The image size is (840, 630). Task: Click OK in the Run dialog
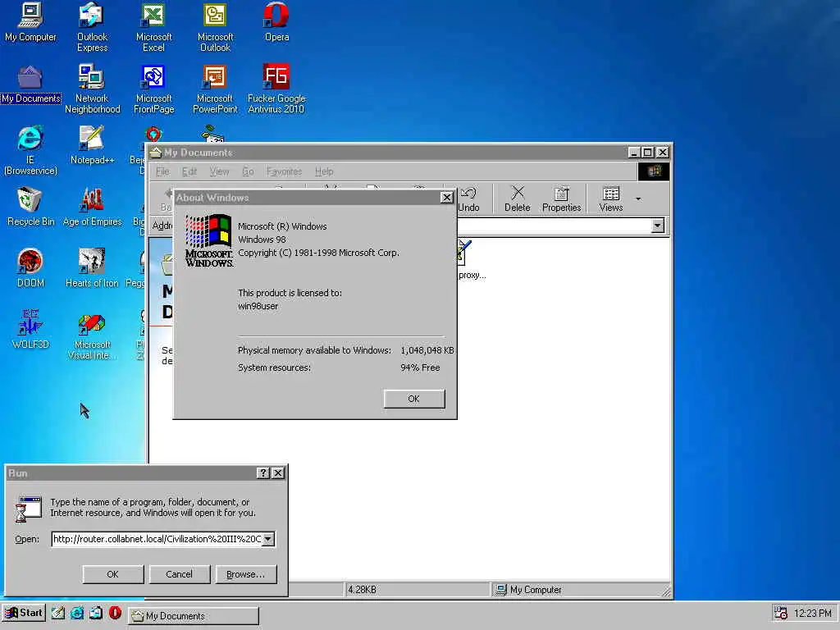(113, 574)
